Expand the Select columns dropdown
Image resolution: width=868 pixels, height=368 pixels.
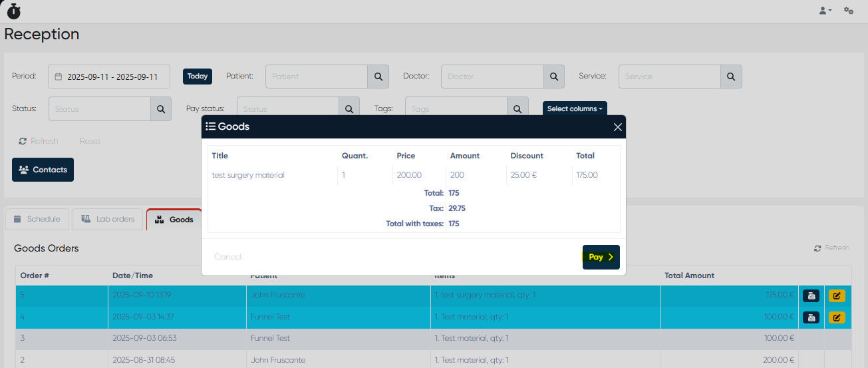tap(575, 108)
